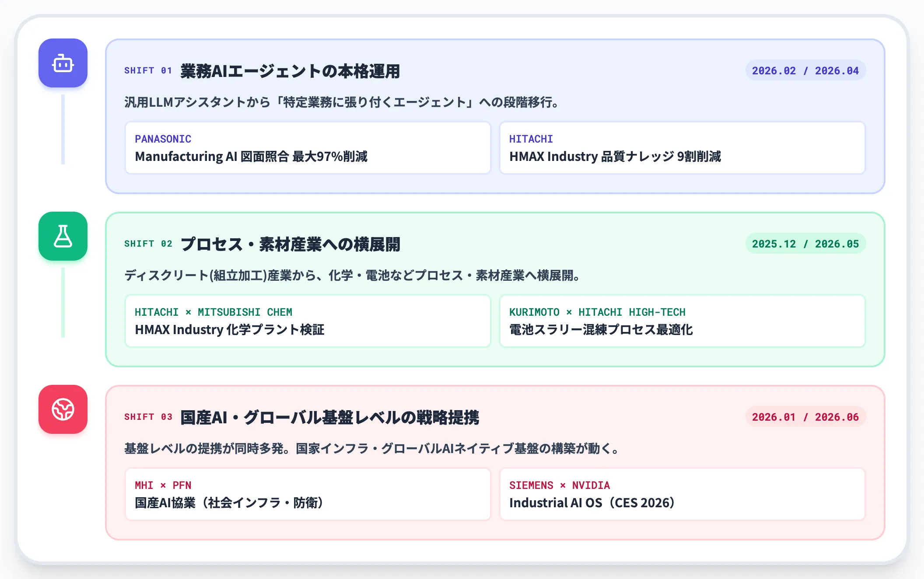This screenshot has height=579, width=924.
Task: Open the SIEMENS × NVIDIA Industrial AI OS card
Action: (682, 494)
